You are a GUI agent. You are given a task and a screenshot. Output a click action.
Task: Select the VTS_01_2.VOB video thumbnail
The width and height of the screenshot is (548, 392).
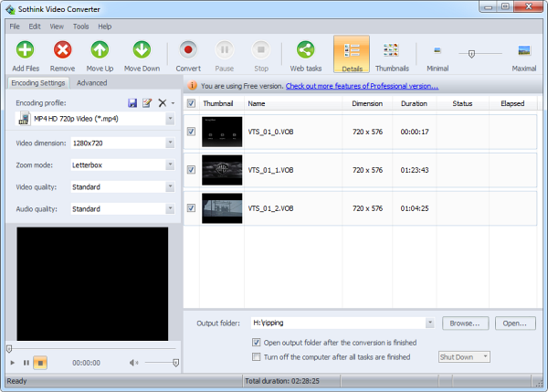tap(222, 208)
